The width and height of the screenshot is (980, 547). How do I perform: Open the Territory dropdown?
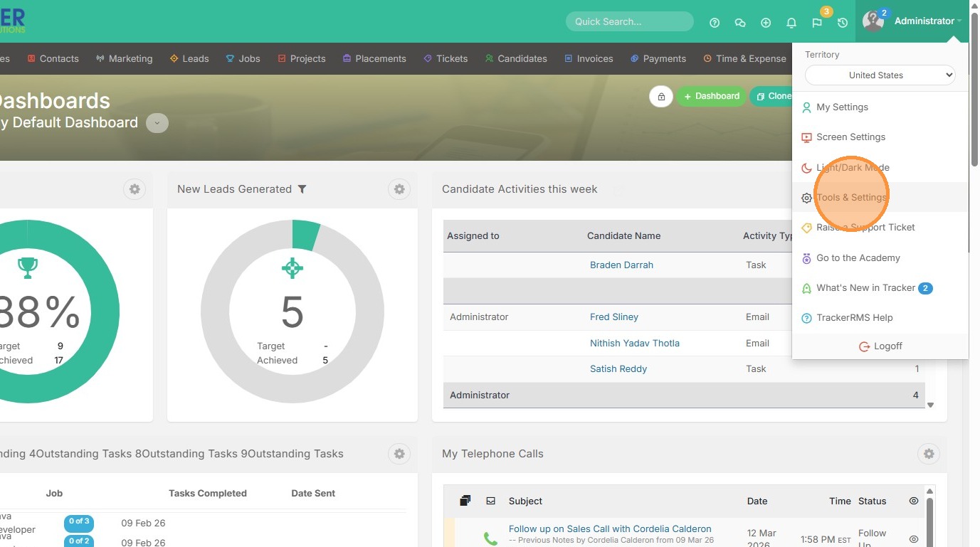click(x=880, y=75)
